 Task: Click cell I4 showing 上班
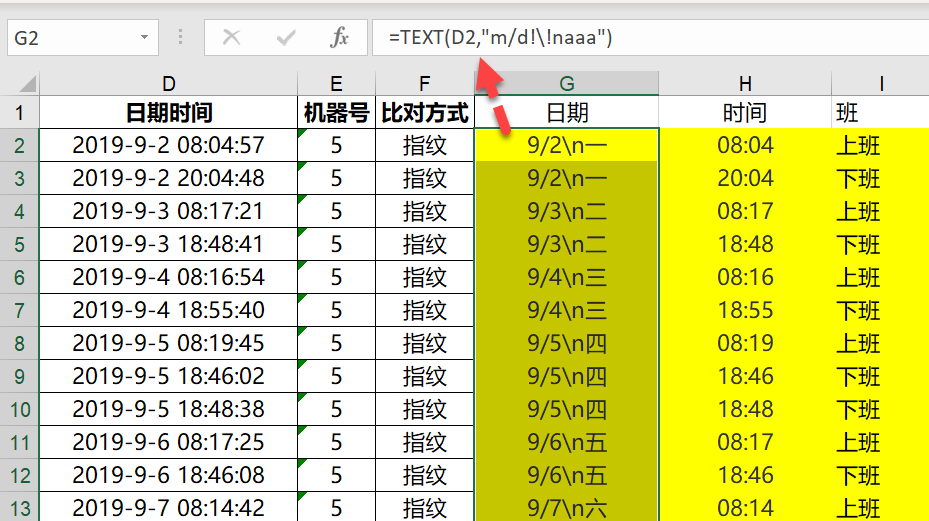coord(880,211)
